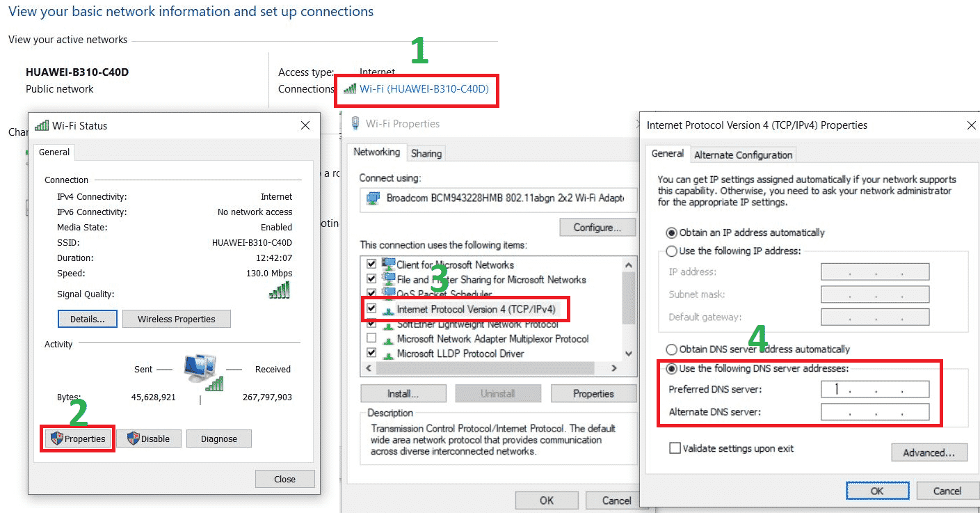Select Obtain an IP address automatically
980x513 pixels.
[x=672, y=232]
